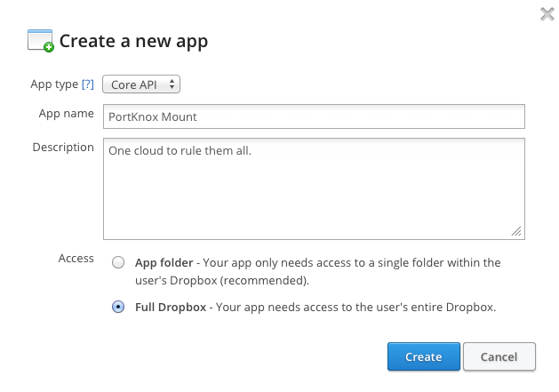Screen dimensions: 559x392
Task: Click the up-down arrows of App type selector
Action: pyautogui.click(x=172, y=84)
